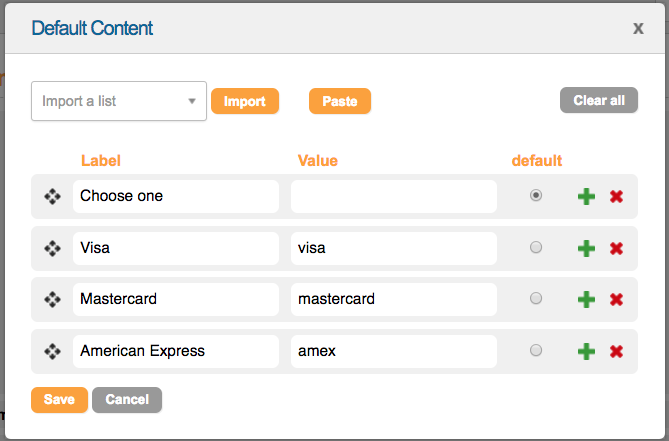Click the drag handle for the Visa row
The image size is (669, 441).
52,248
